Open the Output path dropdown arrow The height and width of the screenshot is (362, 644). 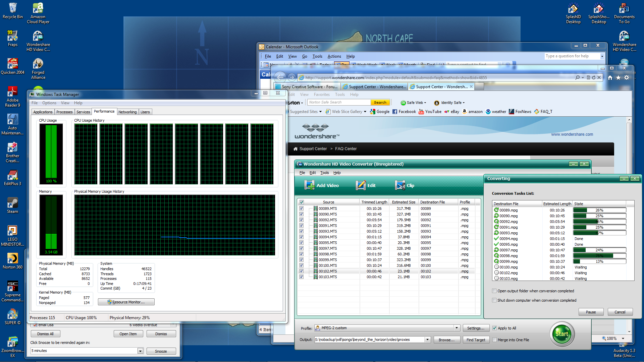click(427, 340)
